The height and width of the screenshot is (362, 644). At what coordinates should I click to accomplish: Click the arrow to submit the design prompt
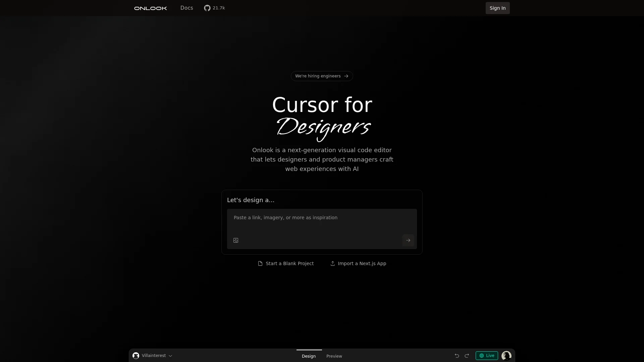click(x=408, y=240)
